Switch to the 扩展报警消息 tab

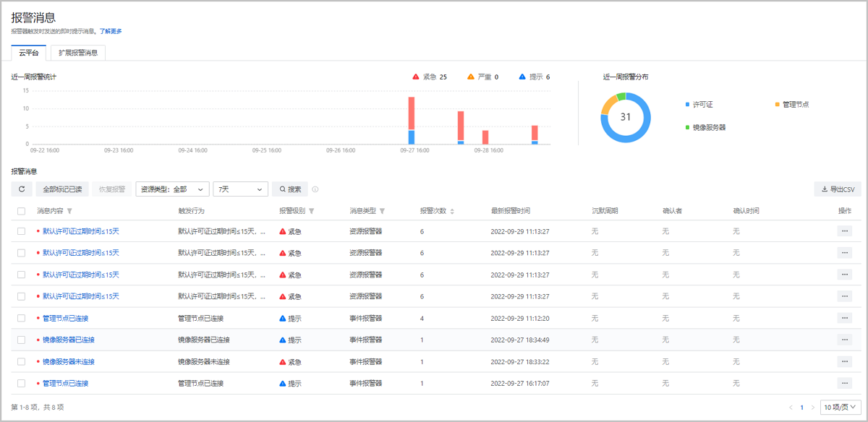pos(78,53)
